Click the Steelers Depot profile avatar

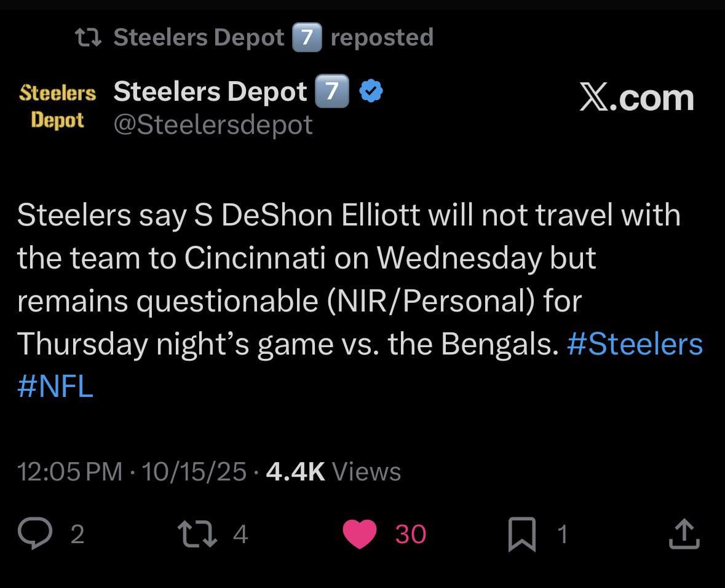point(57,106)
